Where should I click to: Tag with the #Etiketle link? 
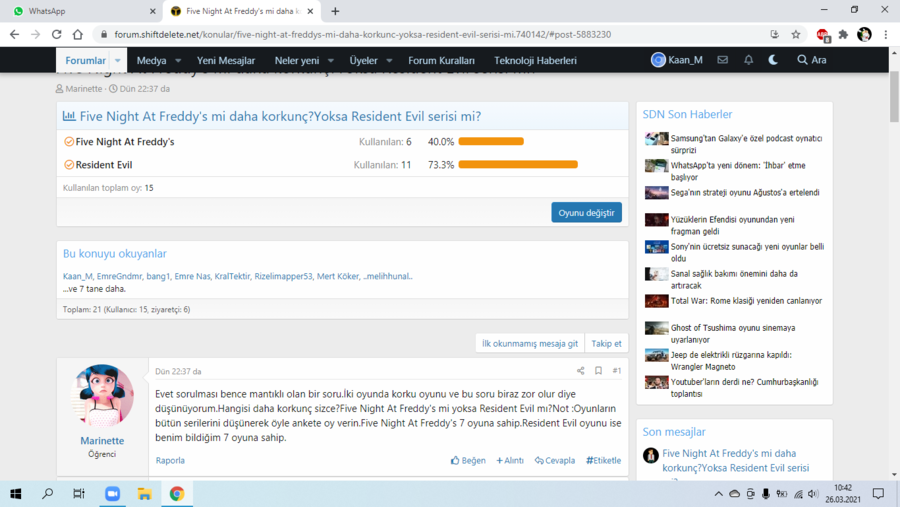pos(603,460)
